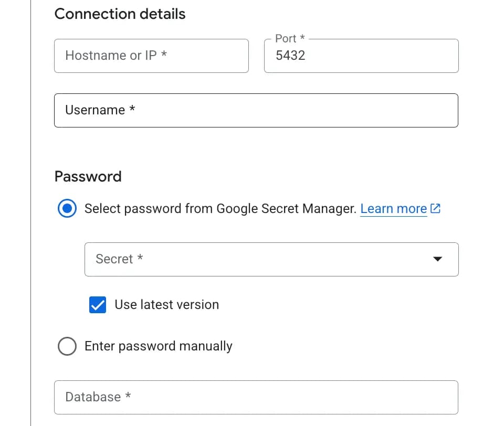This screenshot has width=504, height=426.
Task: Select the Google Secret Manager radio button
Action: coord(67,208)
